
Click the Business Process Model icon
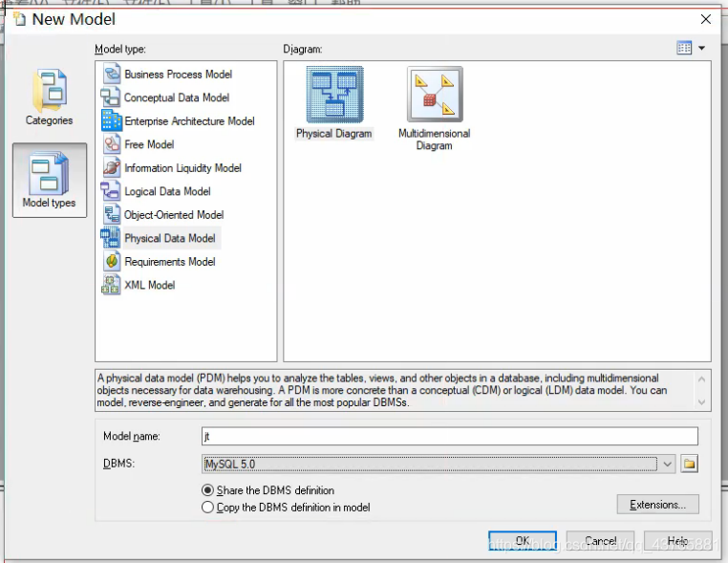pyautogui.click(x=112, y=75)
